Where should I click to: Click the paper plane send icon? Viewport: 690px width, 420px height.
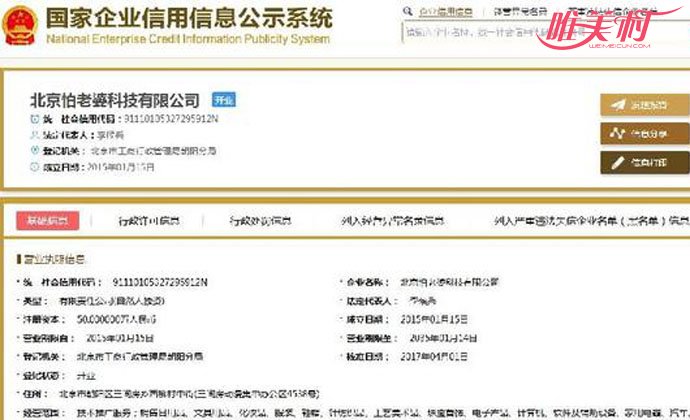click(618, 105)
